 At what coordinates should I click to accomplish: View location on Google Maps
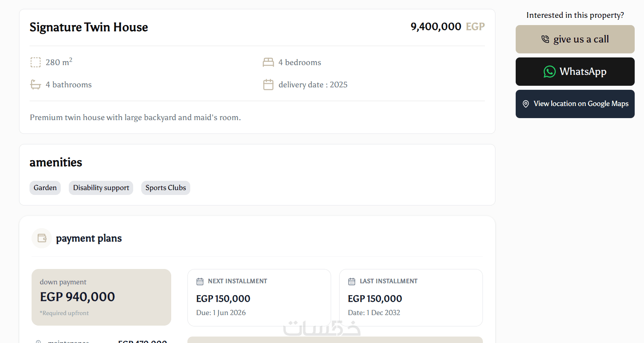point(575,104)
